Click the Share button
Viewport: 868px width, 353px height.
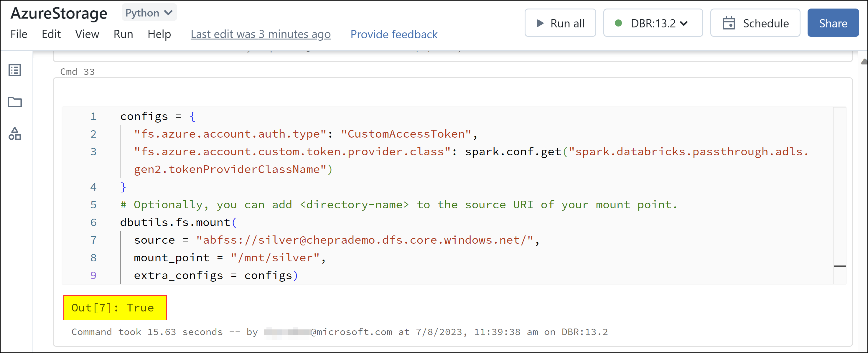click(833, 23)
